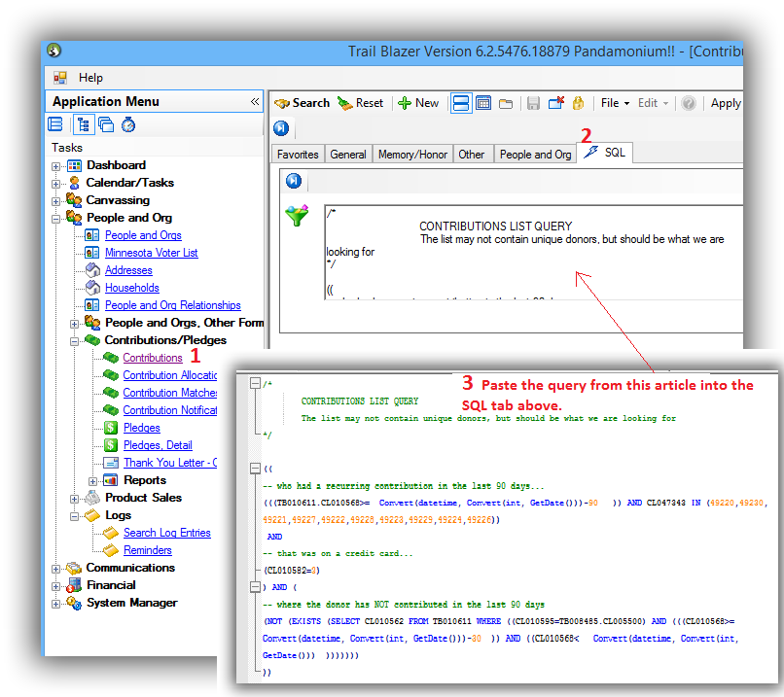Click the folder icon in toolbar
Viewport: 784px width, 697px height.
click(x=506, y=103)
